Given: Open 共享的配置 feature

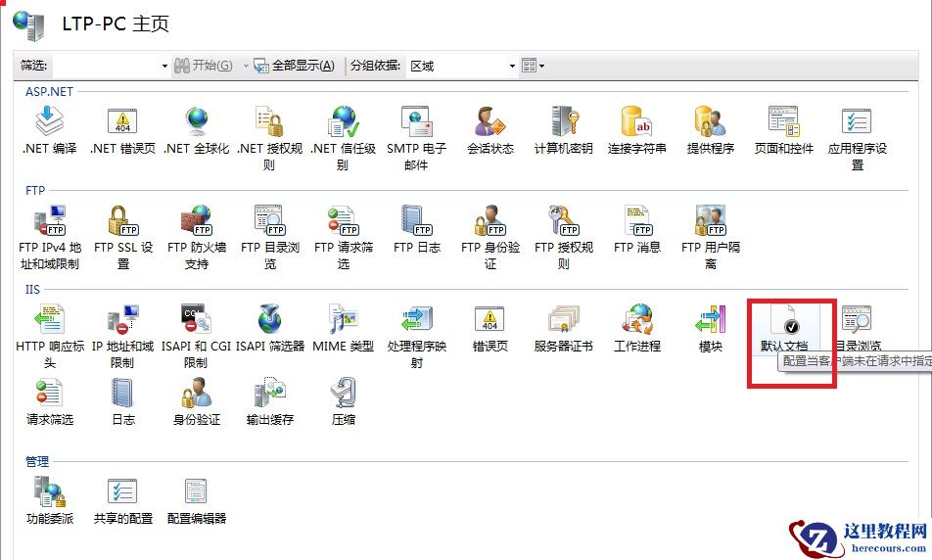Looking at the screenshot, I should tap(123, 500).
